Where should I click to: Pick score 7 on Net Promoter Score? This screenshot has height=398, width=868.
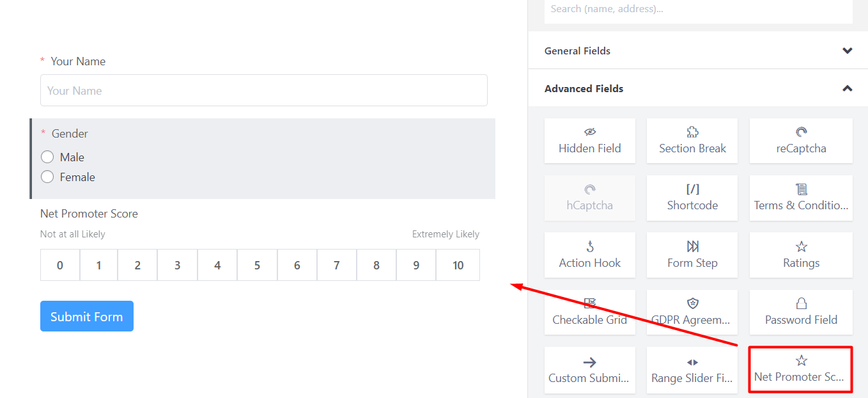pyautogui.click(x=337, y=264)
